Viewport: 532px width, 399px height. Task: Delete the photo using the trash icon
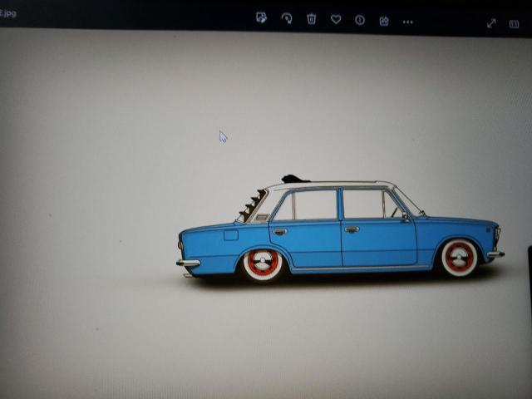click(311, 18)
